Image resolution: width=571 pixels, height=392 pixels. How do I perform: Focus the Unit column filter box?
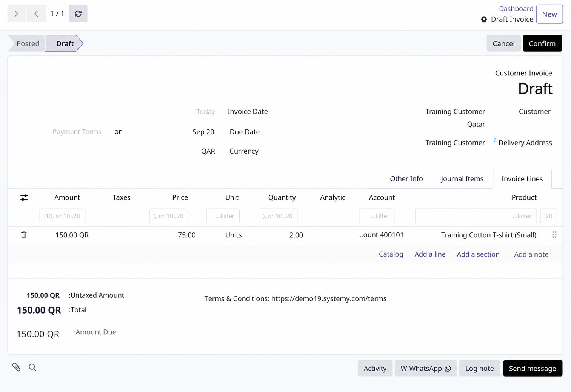pyautogui.click(x=223, y=216)
